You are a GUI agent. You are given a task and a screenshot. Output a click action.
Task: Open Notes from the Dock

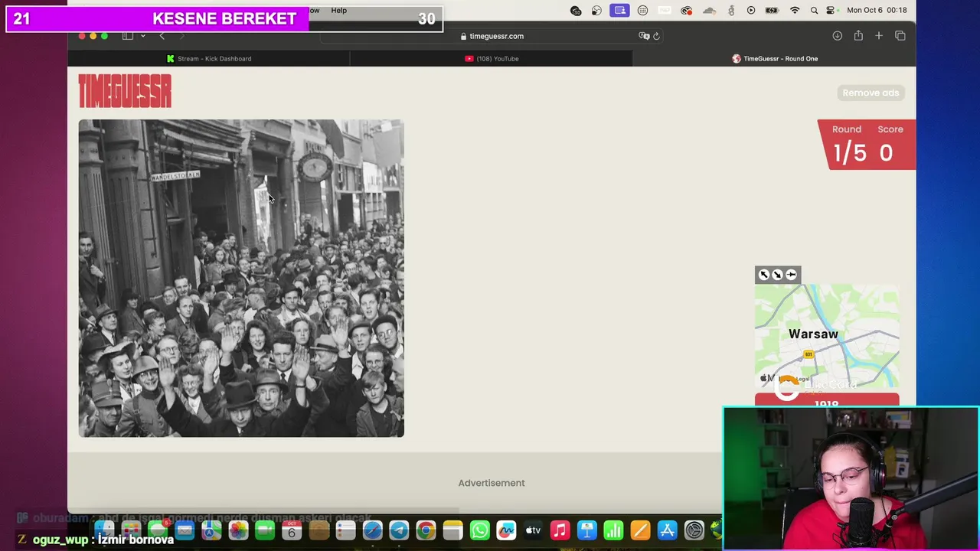[x=452, y=530]
